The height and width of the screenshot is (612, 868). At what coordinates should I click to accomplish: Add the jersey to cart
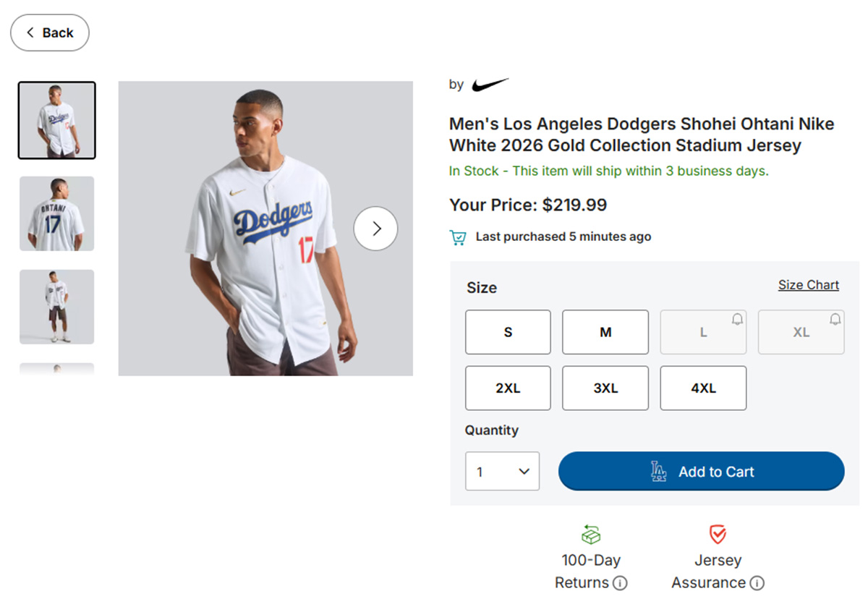coord(701,472)
